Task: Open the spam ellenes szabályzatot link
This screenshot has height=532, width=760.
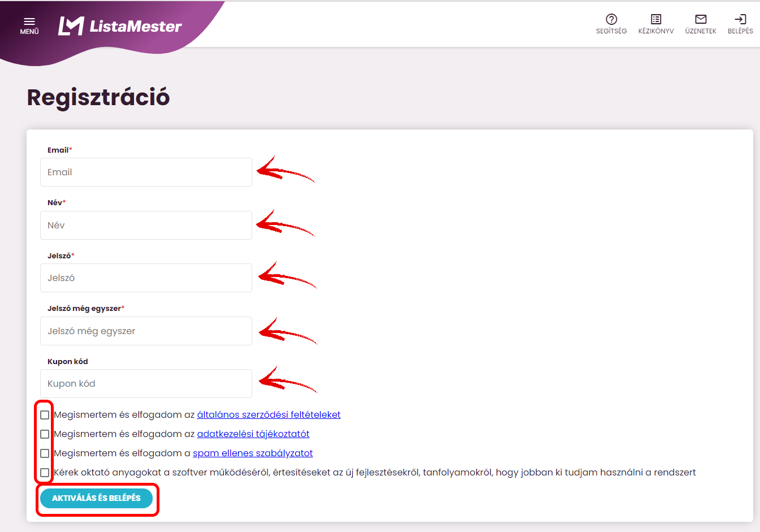Action: pyautogui.click(x=253, y=453)
